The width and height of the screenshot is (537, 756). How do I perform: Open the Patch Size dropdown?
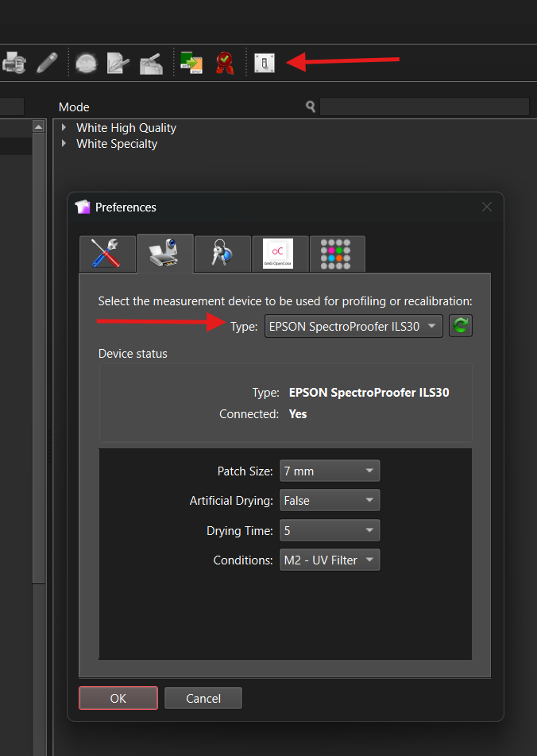tap(330, 471)
